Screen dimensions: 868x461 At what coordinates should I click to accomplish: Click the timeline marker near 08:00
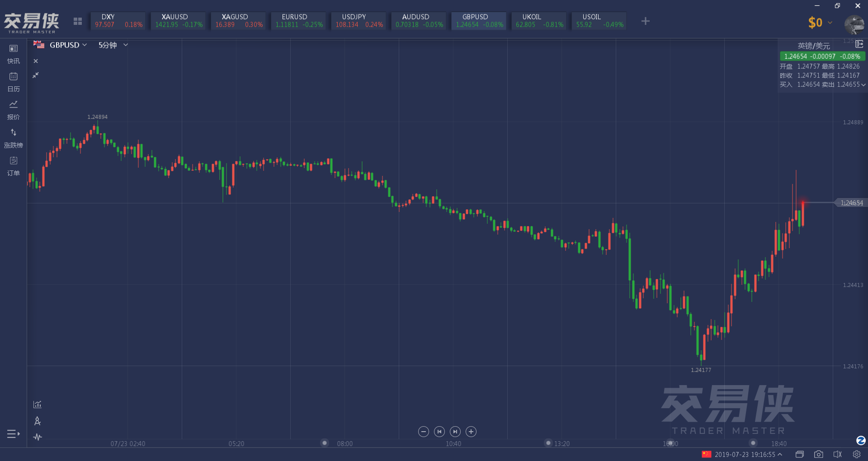[324, 443]
